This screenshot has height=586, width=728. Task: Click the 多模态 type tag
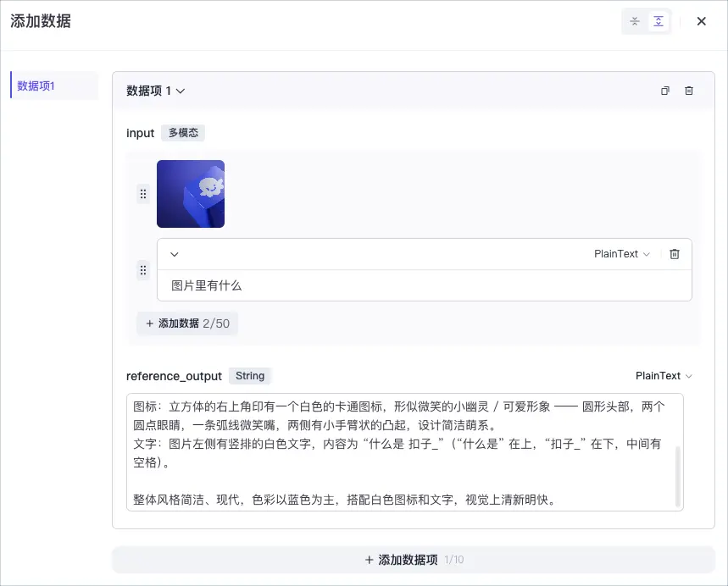click(183, 133)
